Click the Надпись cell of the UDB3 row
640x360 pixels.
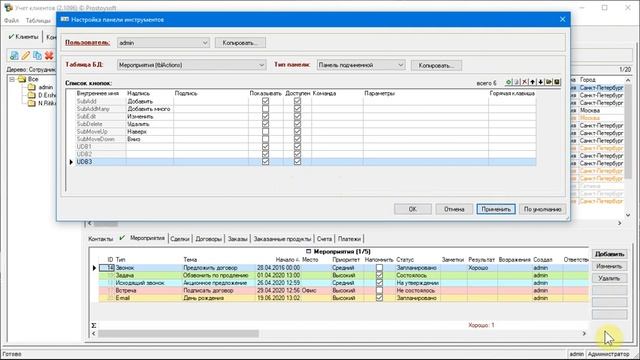point(149,162)
